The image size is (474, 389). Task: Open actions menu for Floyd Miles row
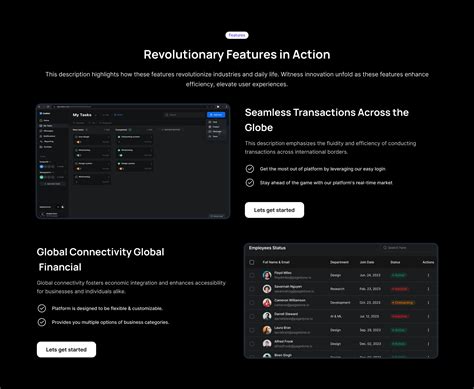pyautogui.click(x=428, y=275)
